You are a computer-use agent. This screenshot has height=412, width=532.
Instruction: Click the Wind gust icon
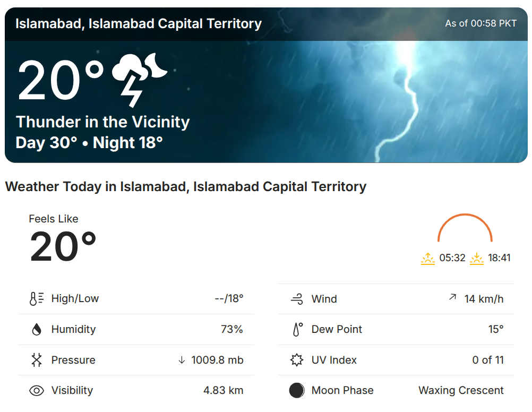coord(297,299)
